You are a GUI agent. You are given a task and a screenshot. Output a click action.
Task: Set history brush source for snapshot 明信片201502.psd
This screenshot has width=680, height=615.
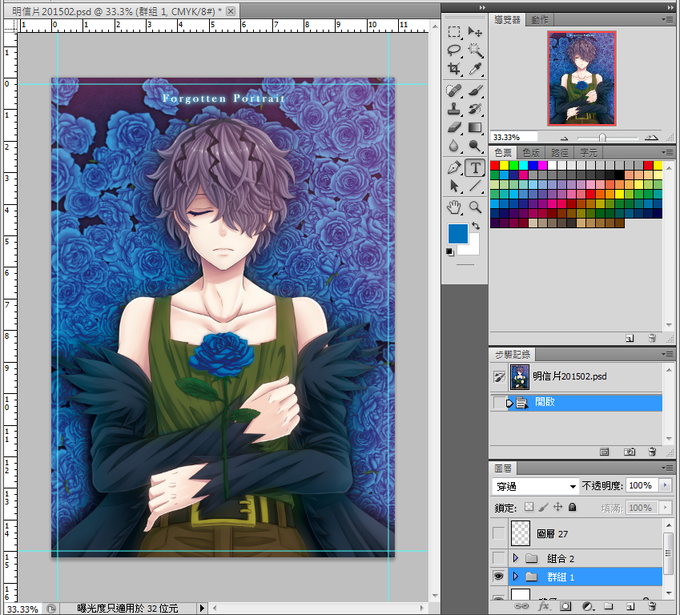point(499,376)
